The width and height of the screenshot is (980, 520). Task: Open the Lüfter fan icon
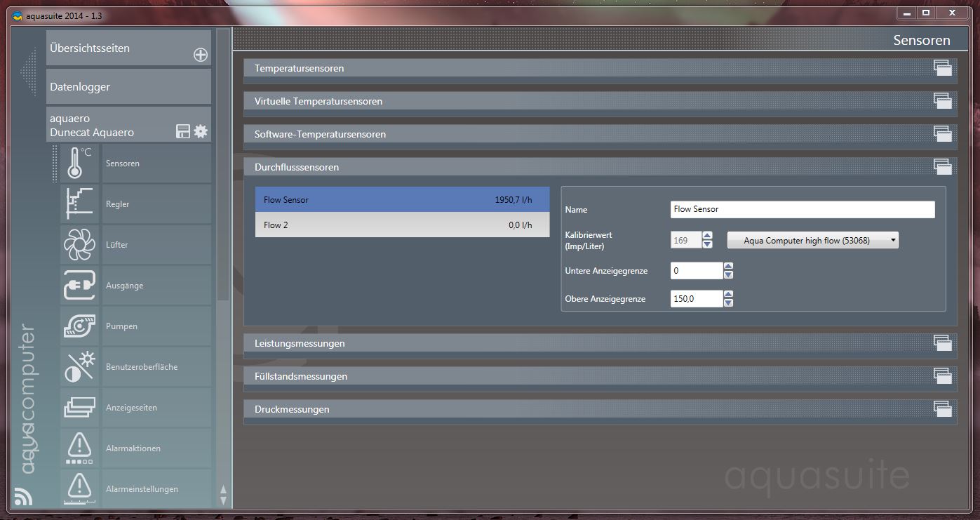[80, 245]
